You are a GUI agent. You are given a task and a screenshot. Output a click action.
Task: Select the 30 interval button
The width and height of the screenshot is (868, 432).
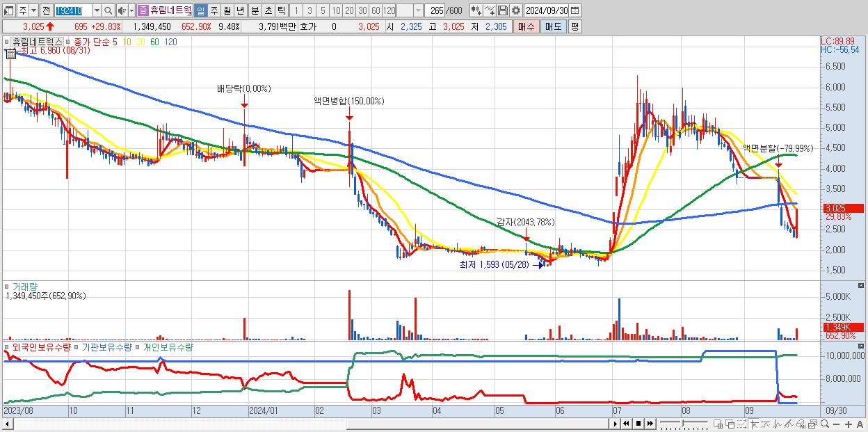point(362,11)
